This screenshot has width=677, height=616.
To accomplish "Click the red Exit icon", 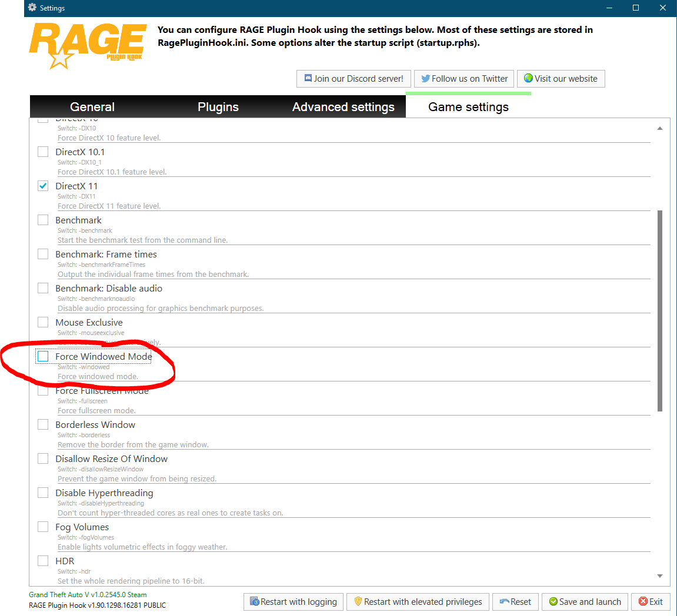I will tap(643, 601).
